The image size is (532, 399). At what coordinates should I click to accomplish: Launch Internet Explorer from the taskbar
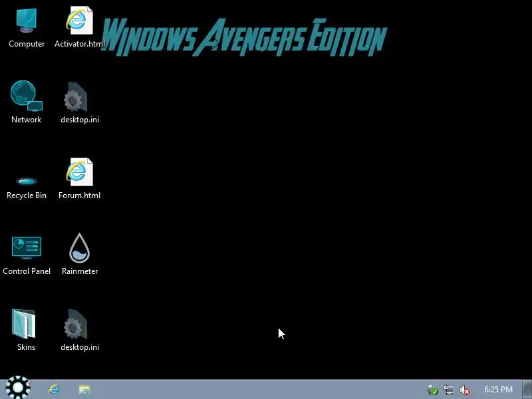tap(54, 389)
